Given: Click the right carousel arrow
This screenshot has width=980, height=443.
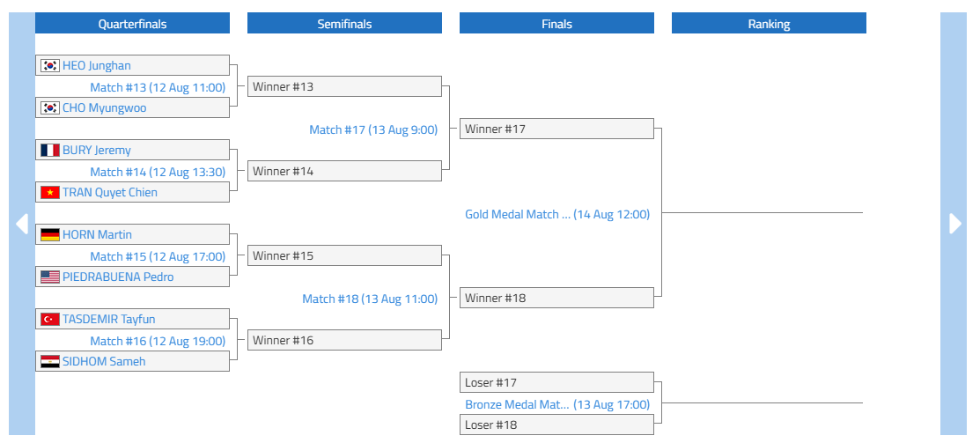Looking at the screenshot, I should point(954,224).
